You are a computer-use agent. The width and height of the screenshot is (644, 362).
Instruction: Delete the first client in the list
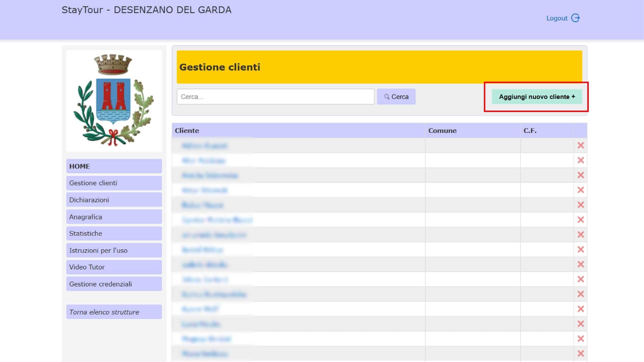[580, 145]
